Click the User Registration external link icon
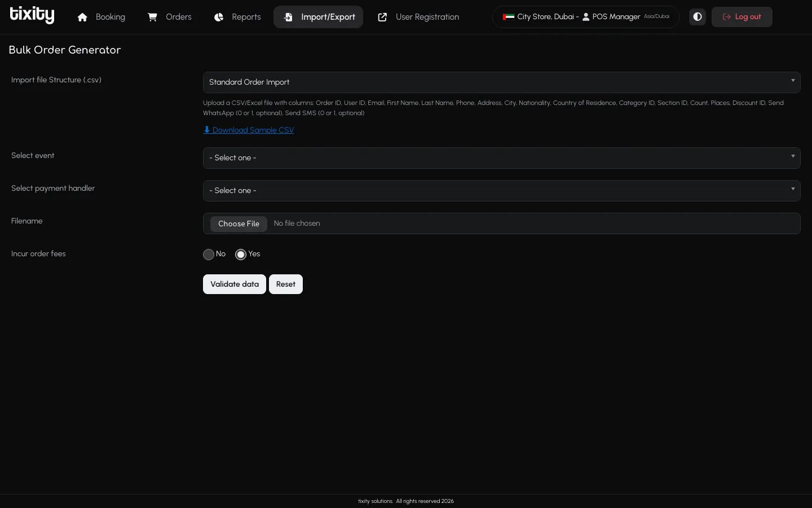The image size is (812, 508). pos(382,17)
